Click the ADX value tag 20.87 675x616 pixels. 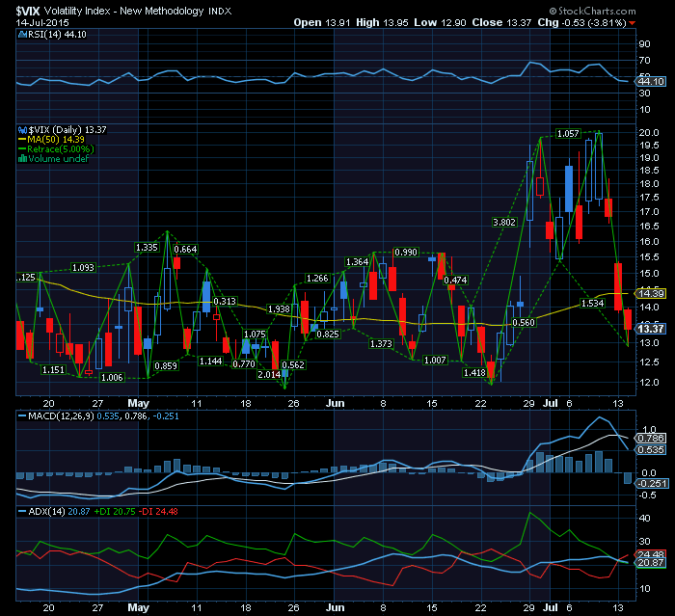[x=651, y=563]
